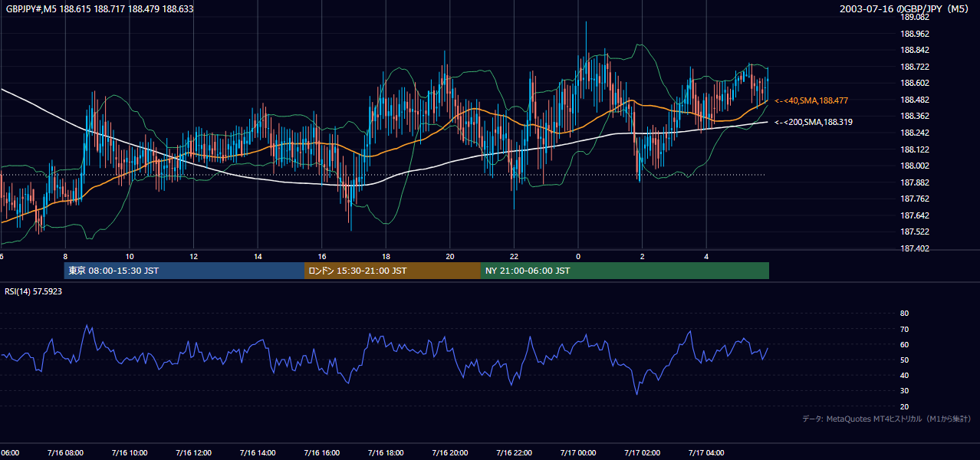Click price level 187.522 on the axis
The width and height of the screenshot is (980, 460).
coord(915,232)
